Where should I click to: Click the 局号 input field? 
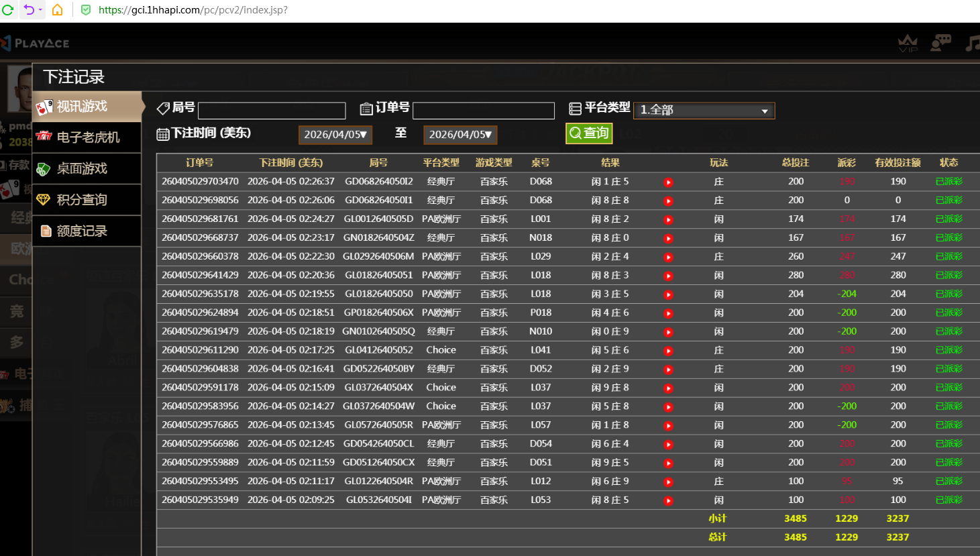(271, 110)
